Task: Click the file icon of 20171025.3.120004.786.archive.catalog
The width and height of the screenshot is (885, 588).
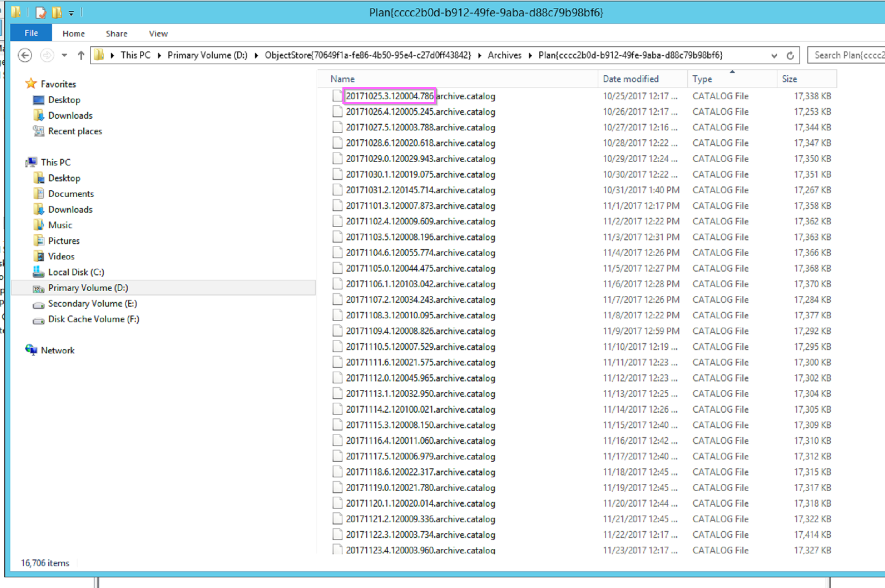Action: [337, 96]
